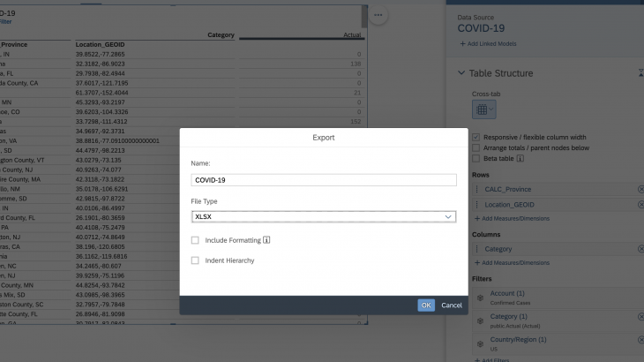Select value 152 in Actual column
Screen dimensions: 644x362
tap(356, 122)
